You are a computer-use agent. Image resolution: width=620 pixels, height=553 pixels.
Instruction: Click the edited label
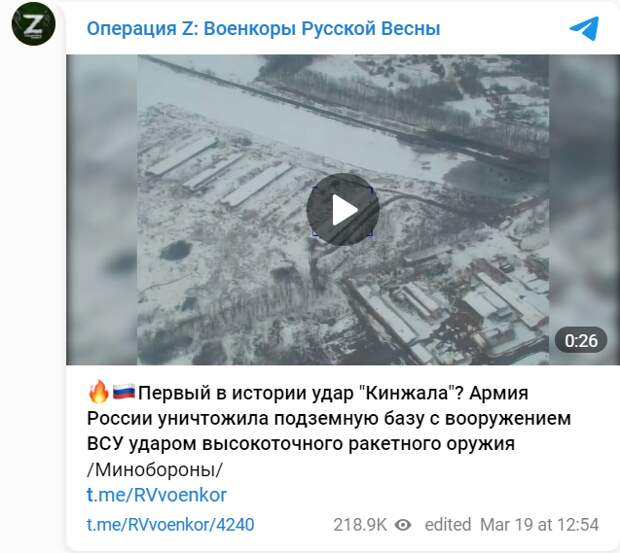click(x=448, y=525)
